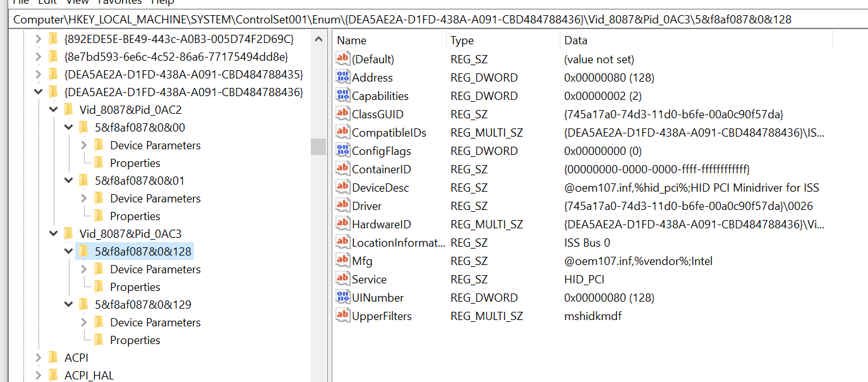
Task: Select the UINumber DWORD icon
Action: [x=343, y=297]
